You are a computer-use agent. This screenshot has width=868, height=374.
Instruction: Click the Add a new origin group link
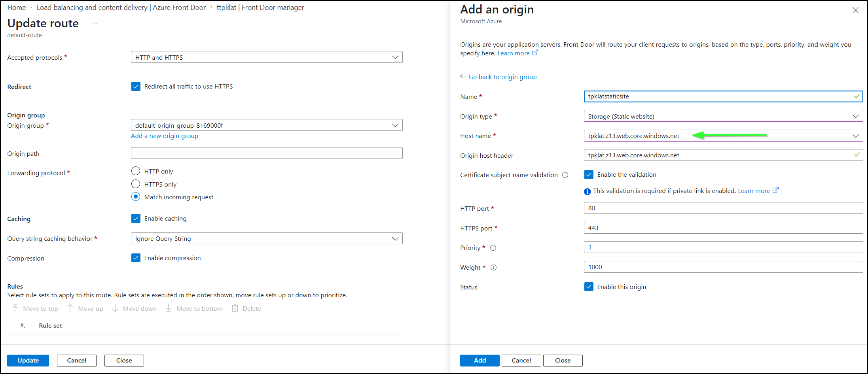click(x=165, y=136)
